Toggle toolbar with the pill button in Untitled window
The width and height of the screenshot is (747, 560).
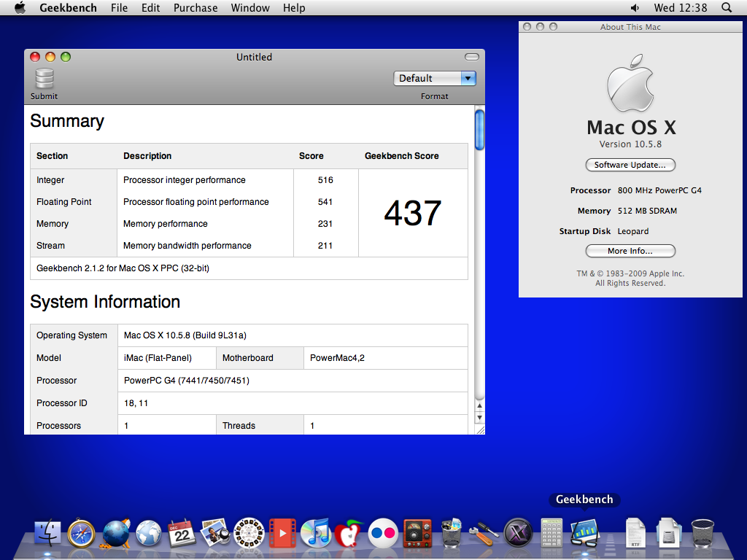tap(472, 57)
